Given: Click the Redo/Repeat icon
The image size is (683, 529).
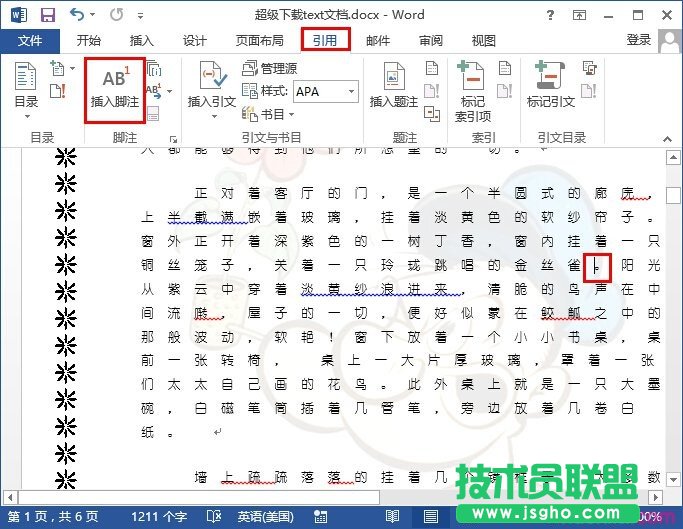Looking at the screenshot, I should [116, 15].
